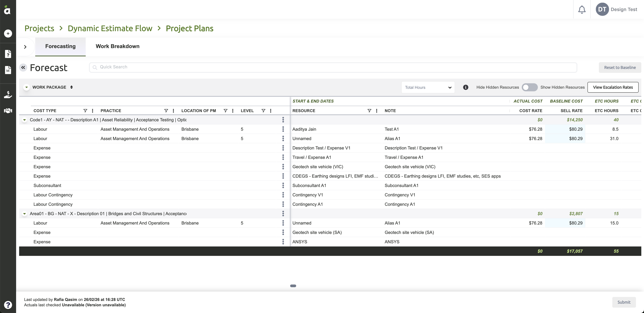
Task: Open row menu for Area01 work package row
Action: pyautogui.click(x=283, y=214)
